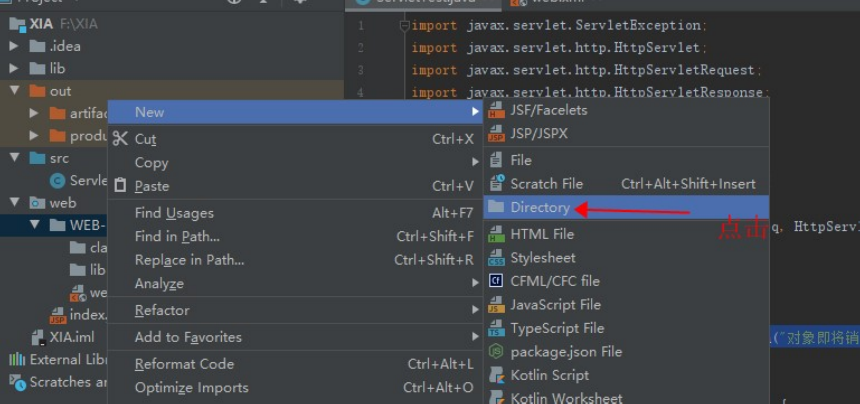Click the HttpServletRequest import line

pyautogui.click(x=587, y=70)
